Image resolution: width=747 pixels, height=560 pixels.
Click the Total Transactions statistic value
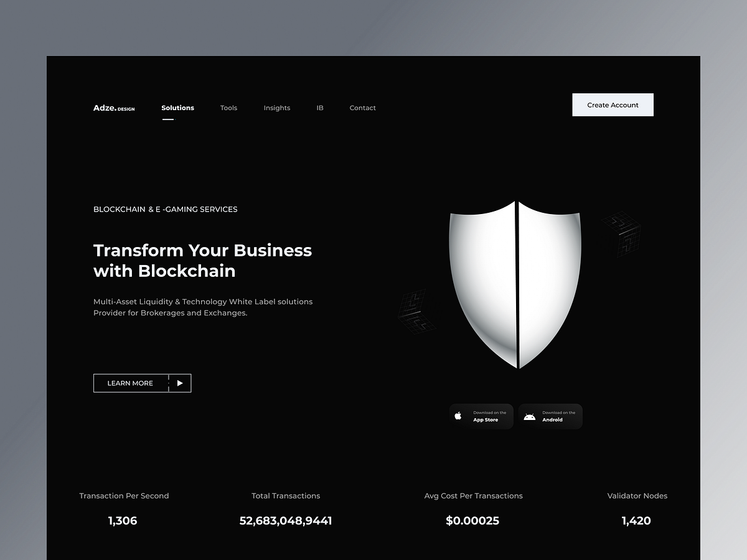tap(286, 521)
